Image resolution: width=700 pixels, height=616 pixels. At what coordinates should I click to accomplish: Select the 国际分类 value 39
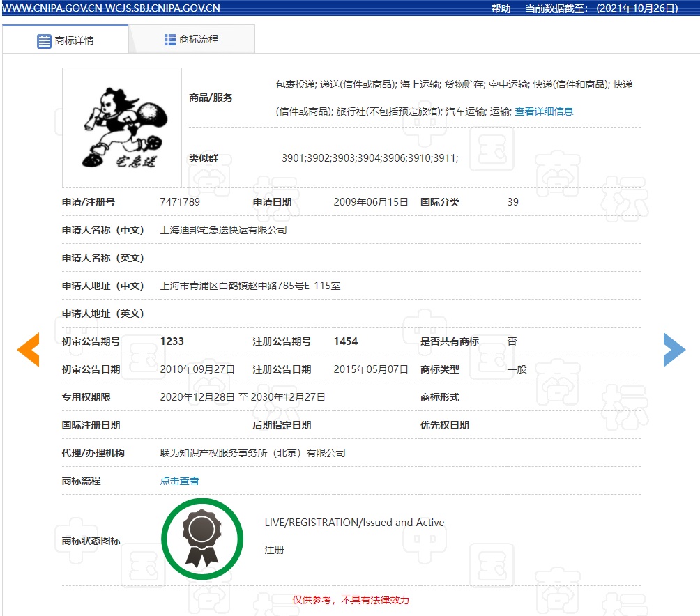512,202
